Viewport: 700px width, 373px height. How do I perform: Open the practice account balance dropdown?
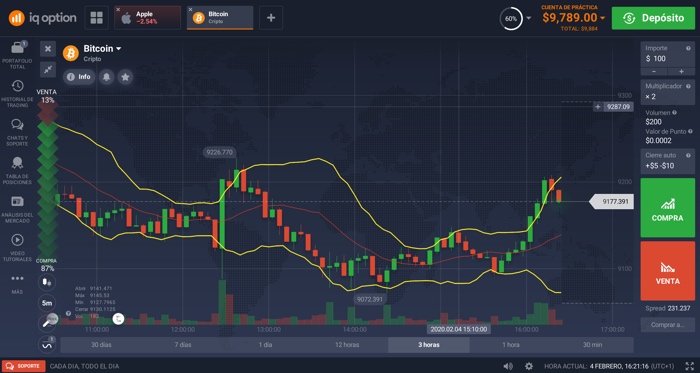(x=603, y=18)
